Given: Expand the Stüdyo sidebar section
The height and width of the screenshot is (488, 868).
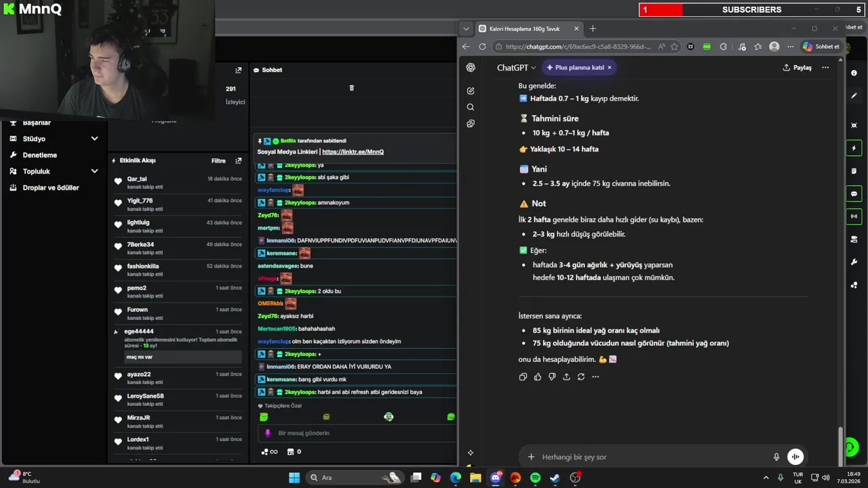Looking at the screenshot, I should (94, 139).
